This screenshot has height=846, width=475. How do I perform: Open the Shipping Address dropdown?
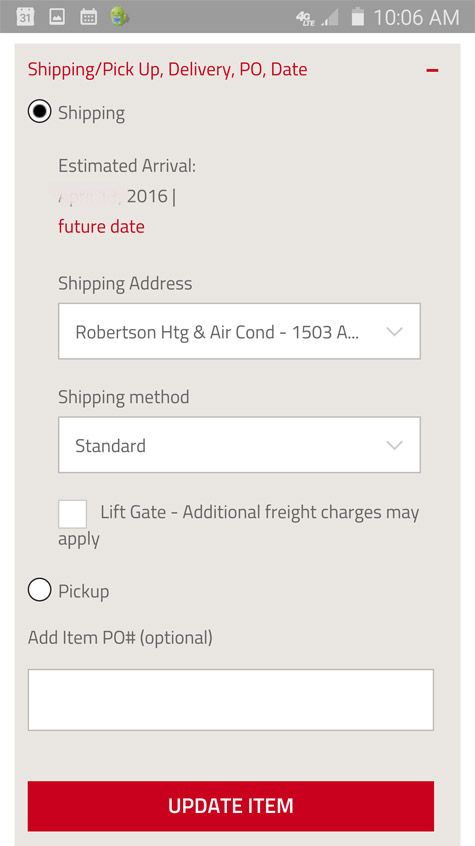pyautogui.click(x=239, y=331)
